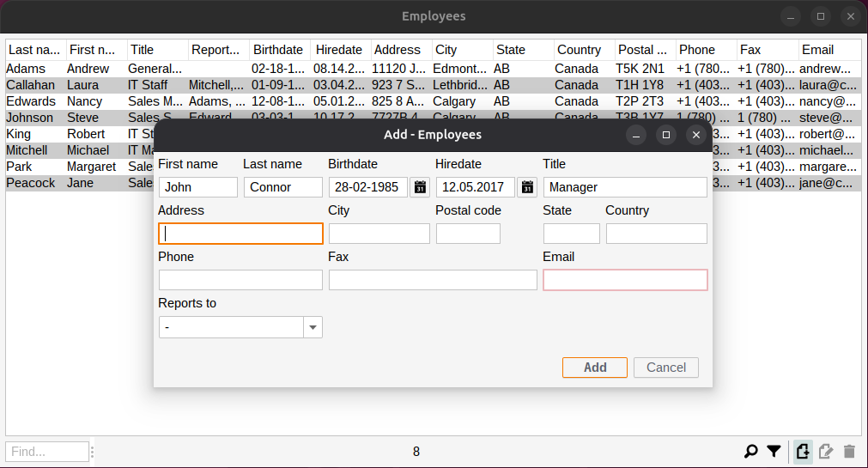868x468 pixels.
Task: Click into the City field
Action: [379, 234]
